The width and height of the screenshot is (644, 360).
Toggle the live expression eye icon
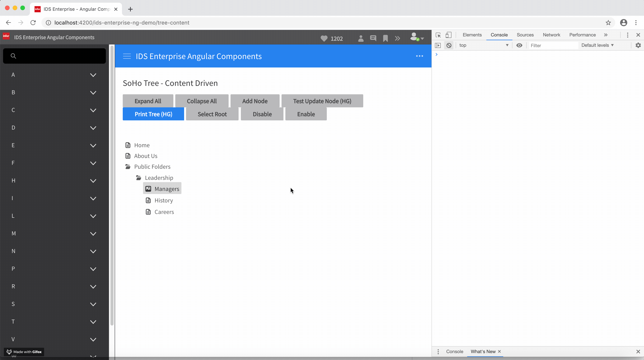coord(519,45)
